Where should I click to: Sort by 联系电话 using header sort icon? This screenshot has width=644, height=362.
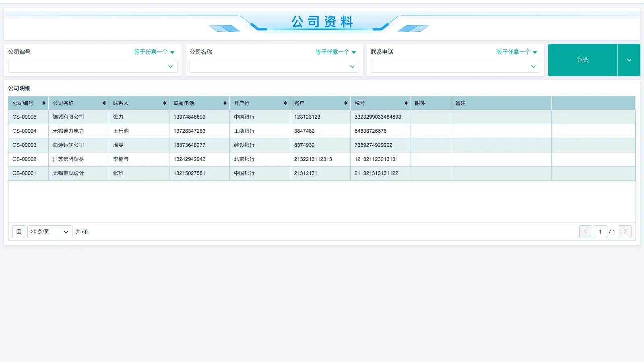pyautogui.click(x=225, y=103)
